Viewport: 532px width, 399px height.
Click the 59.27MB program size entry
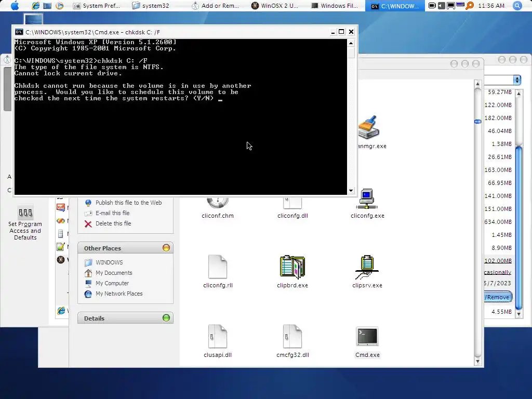coord(500,92)
